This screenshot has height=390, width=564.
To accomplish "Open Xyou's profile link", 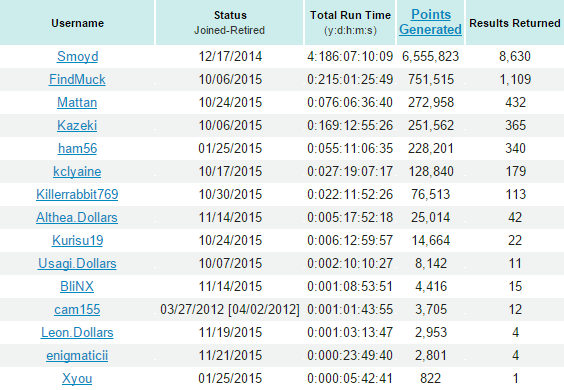I will click(77, 379).
